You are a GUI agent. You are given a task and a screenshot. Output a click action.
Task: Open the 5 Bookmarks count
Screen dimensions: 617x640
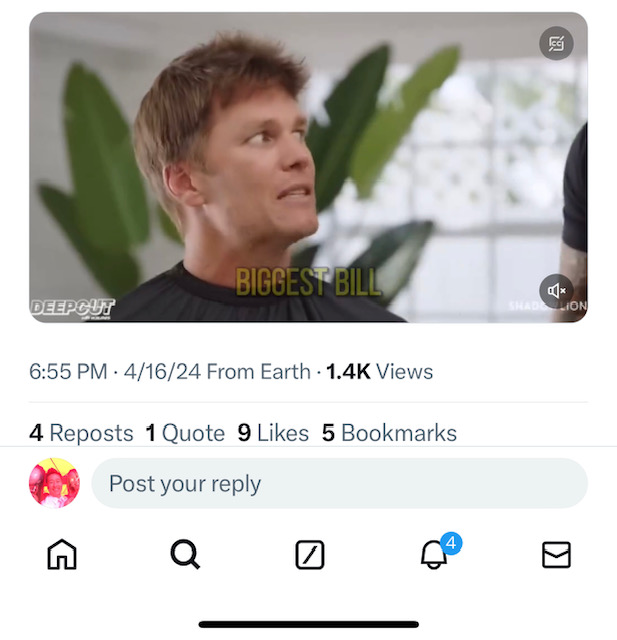pyautogui.click(x=389, y=433)
